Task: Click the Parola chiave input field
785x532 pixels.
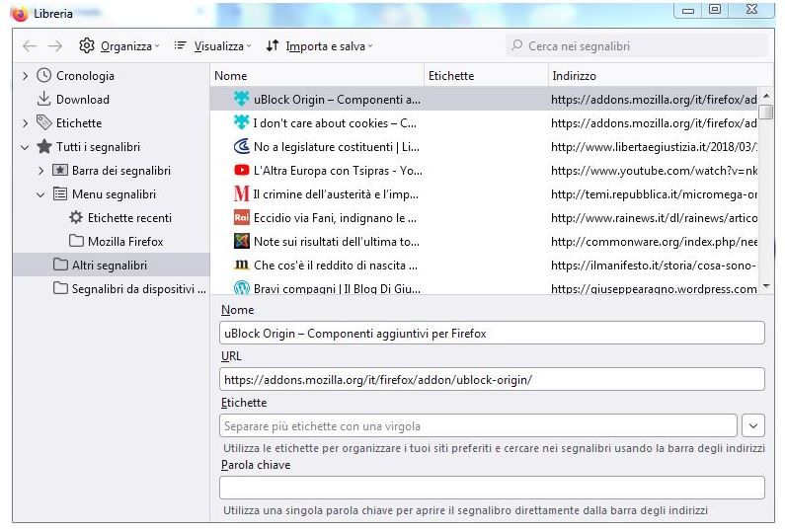Action: click(492, 488)
